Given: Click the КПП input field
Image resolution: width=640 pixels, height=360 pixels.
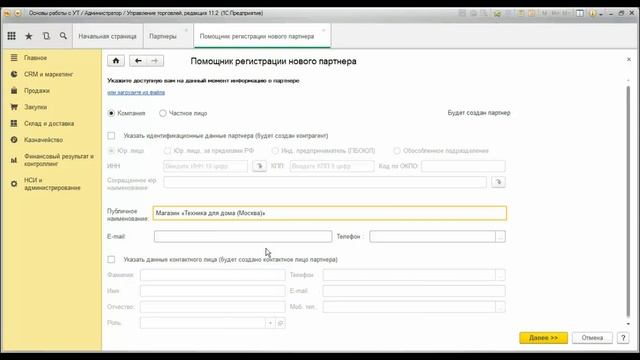Looking at the screenshot, I should [332, 166].
